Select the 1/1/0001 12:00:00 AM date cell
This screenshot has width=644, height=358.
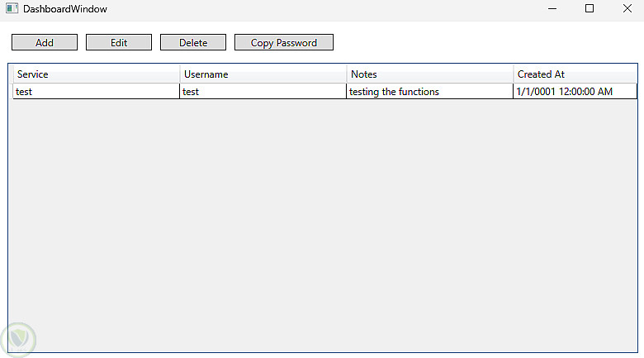point(575,92)
